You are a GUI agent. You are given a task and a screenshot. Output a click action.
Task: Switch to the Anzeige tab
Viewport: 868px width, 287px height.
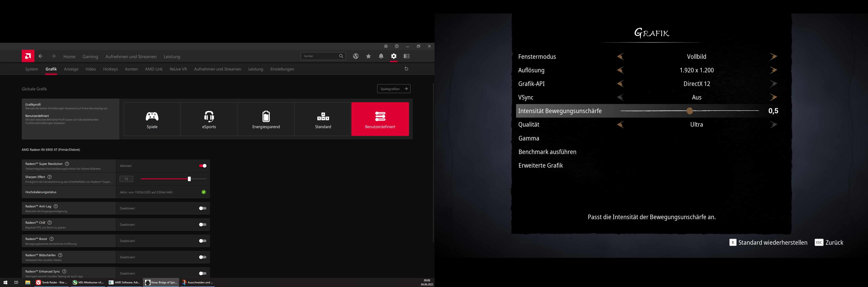(x=71, y=69)
